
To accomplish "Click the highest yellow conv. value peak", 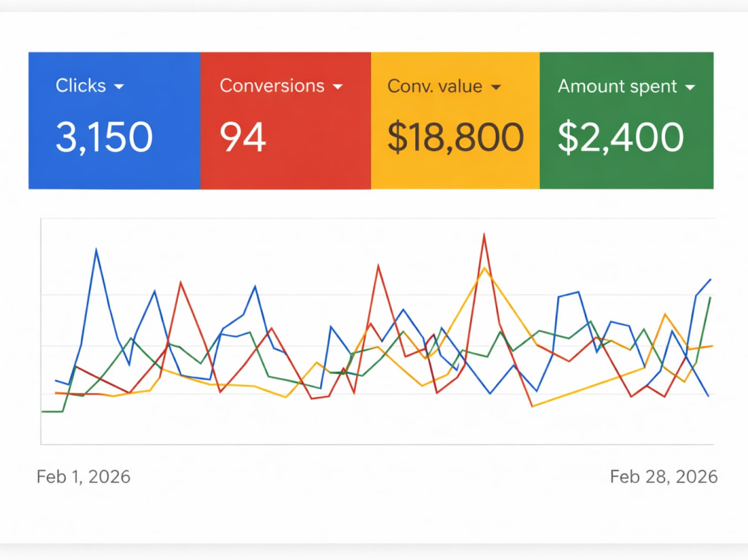I will 485,268.
